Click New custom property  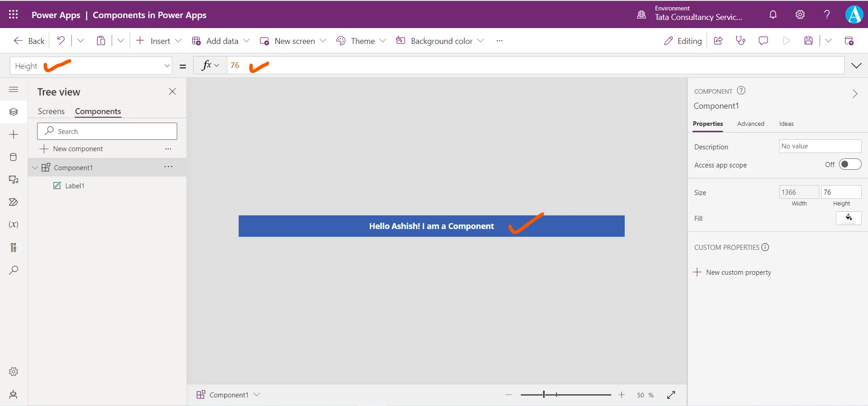coord(732,272)
